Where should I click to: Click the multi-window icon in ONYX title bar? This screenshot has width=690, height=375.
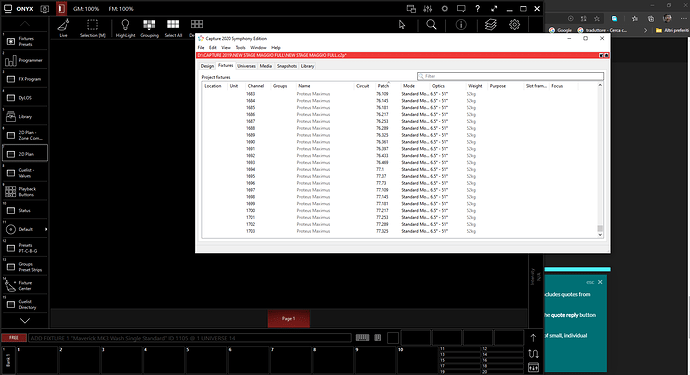pyautogui.click(x=411, y=8)
